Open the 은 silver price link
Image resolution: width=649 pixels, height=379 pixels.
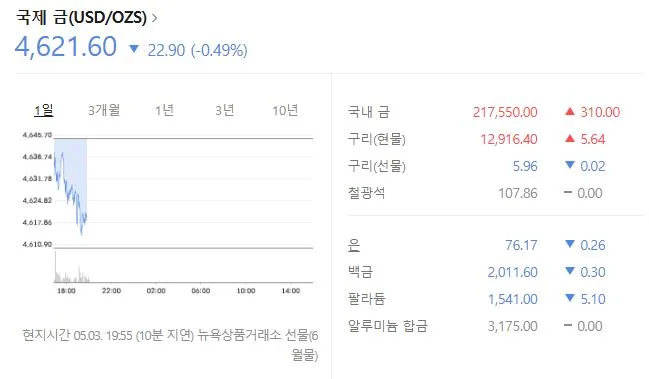(x=354, y=245)
